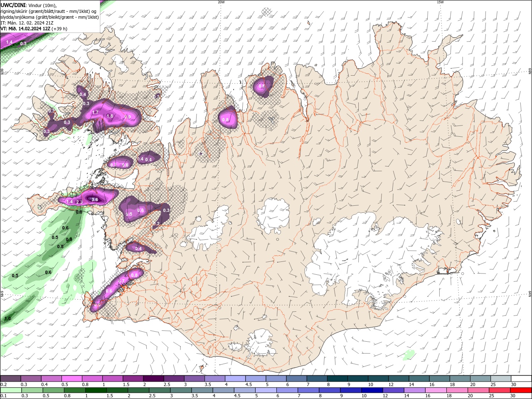Select dark green swatch between 1 and 1.5, lower scale
Screen dimensions: 532x399
coord(96,390)
